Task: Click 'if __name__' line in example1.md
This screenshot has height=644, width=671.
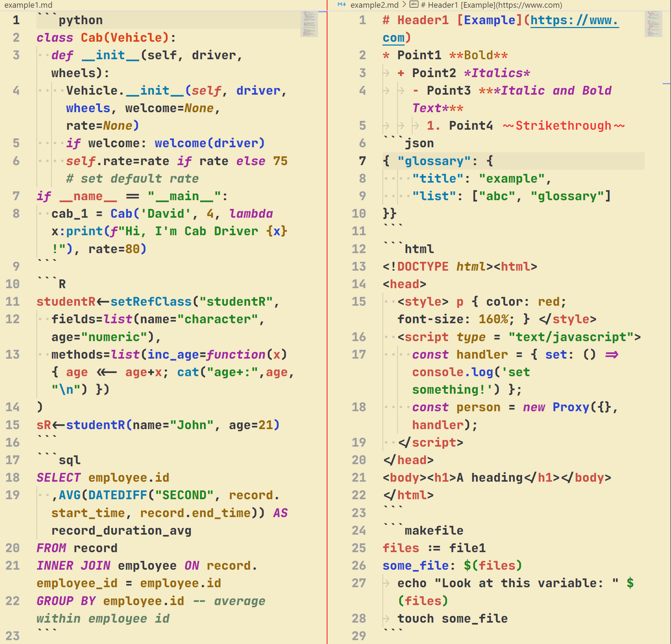Action: [x=132, y=196]
